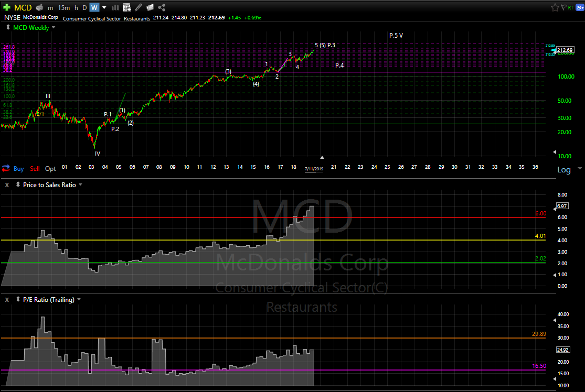
Task: Select the orange 29.89 P/E line label
Action: (x=539, y=334)
